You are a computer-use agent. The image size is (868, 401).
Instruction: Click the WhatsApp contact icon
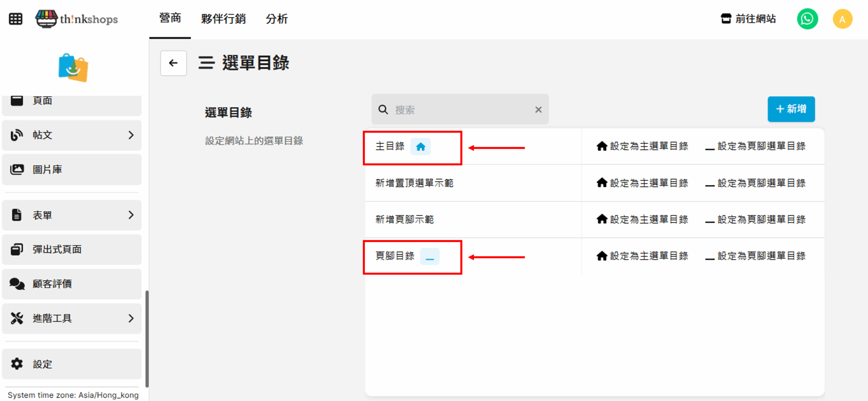coord(807,19)
